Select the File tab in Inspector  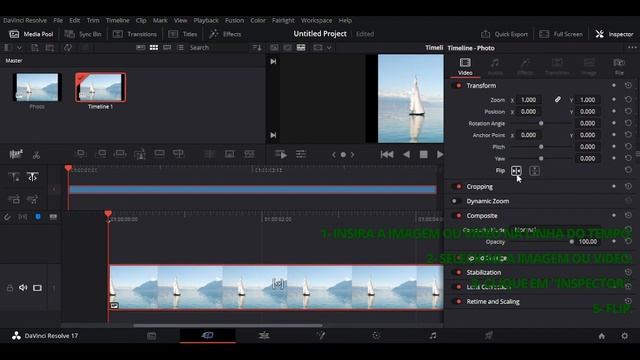tap(619, 67)
